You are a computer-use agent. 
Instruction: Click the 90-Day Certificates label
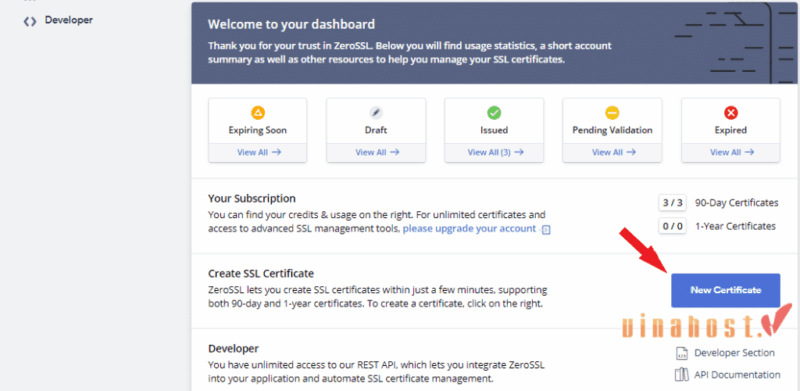[x=736, y=203]
